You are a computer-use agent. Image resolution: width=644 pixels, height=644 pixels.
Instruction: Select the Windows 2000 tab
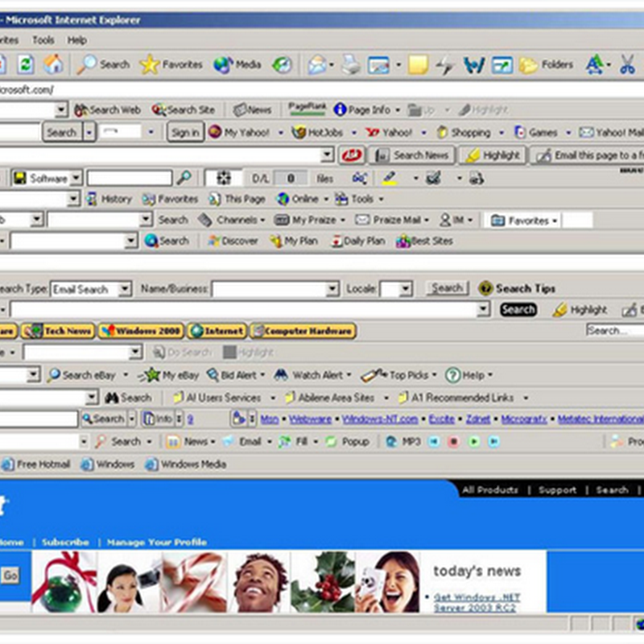coord(141,331)
